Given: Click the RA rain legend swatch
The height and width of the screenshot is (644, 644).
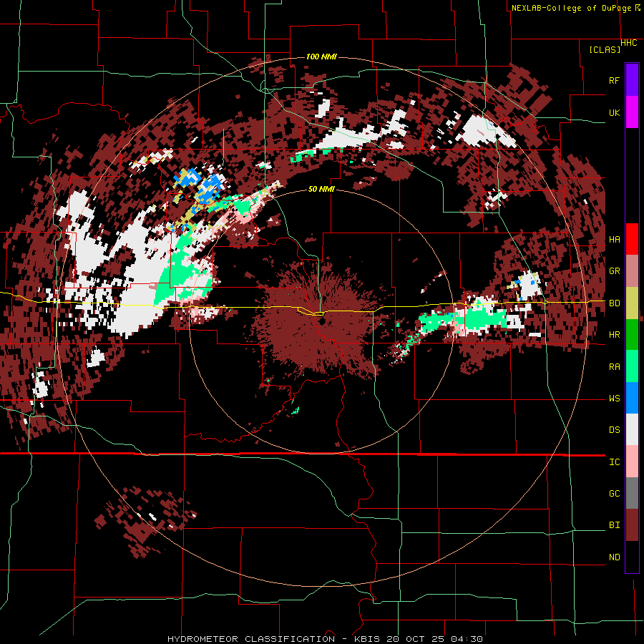Looking at the screenshot, I should (x=632, y=366).
